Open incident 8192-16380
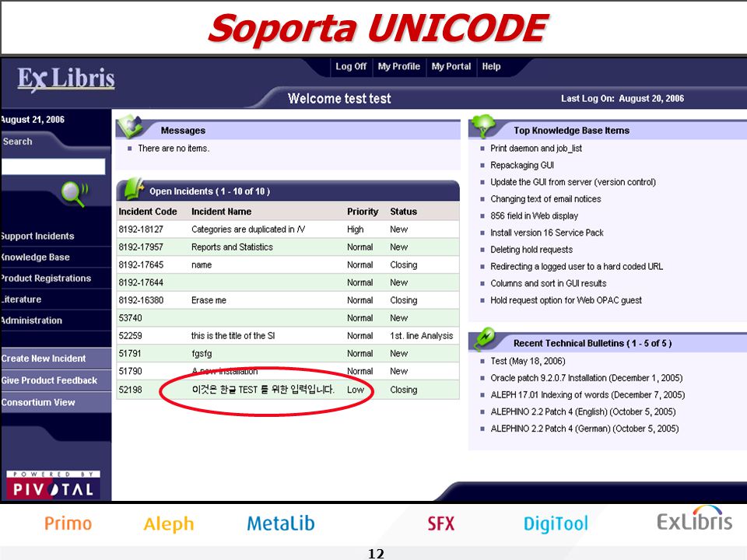This screenshot has height=560, width=747. [x=141, y=300]
